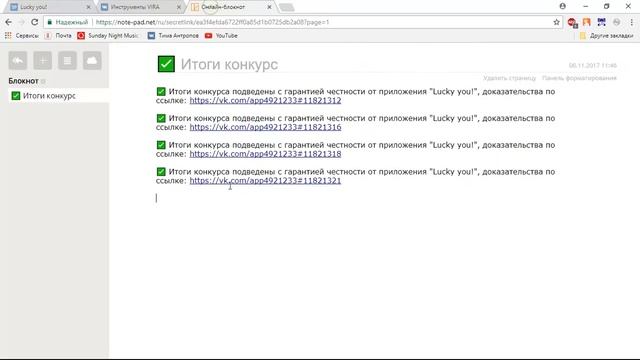Screen dimensions: 640x360
Task: Open link ending in 11821316
Action: click(265, 127)
